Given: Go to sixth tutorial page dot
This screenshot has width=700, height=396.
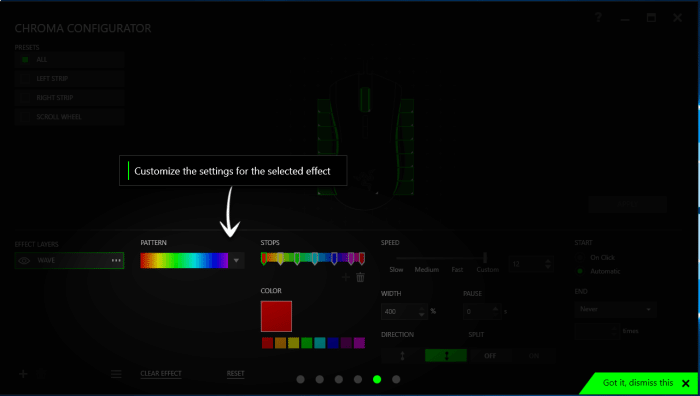Looking at the screenshot, I should click(x=396, y=379).
